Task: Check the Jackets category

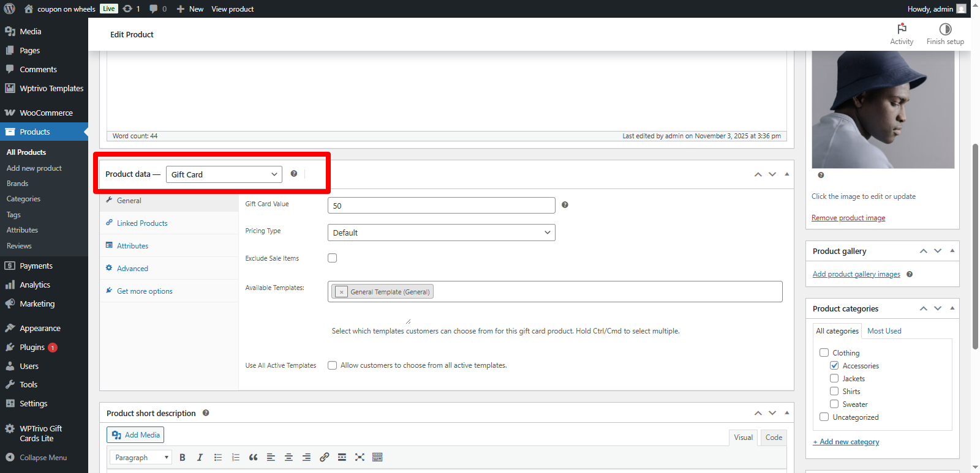Action: click(x=834, y=378)
